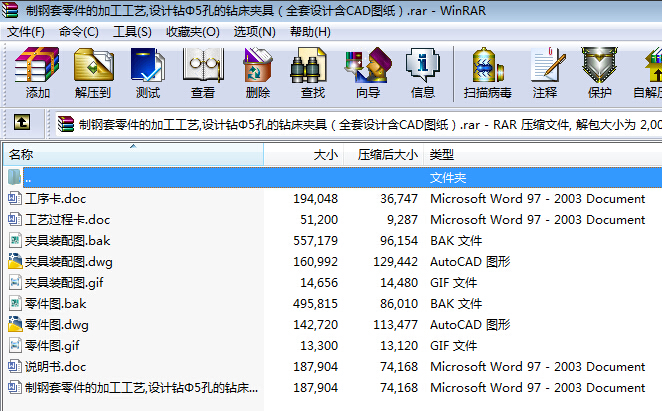Screen dimensions: 662x411
Task: Click packed size value 13,120
Action: click(x=399, y=346)
